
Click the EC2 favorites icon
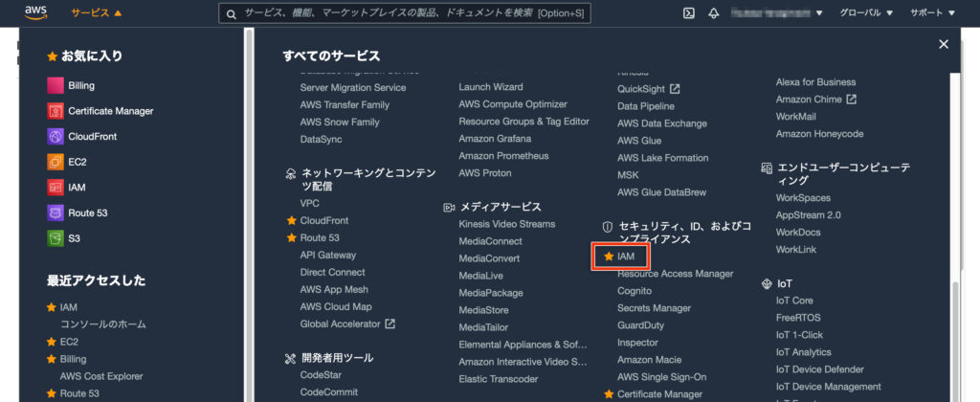56,162
